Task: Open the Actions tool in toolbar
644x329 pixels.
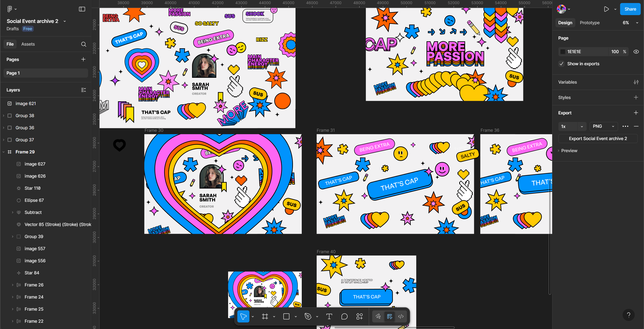Action: 359,316
